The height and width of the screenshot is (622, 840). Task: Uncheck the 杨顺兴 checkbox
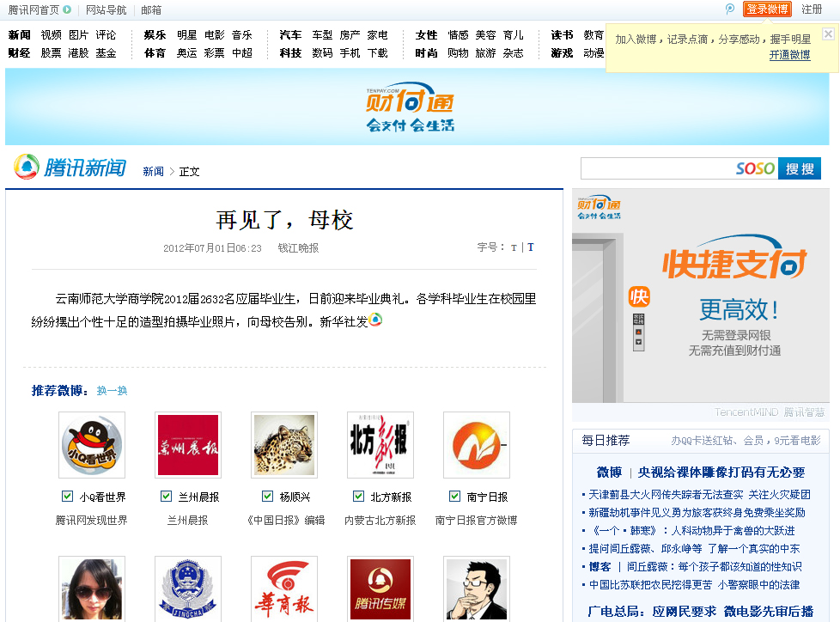(267, 496)
